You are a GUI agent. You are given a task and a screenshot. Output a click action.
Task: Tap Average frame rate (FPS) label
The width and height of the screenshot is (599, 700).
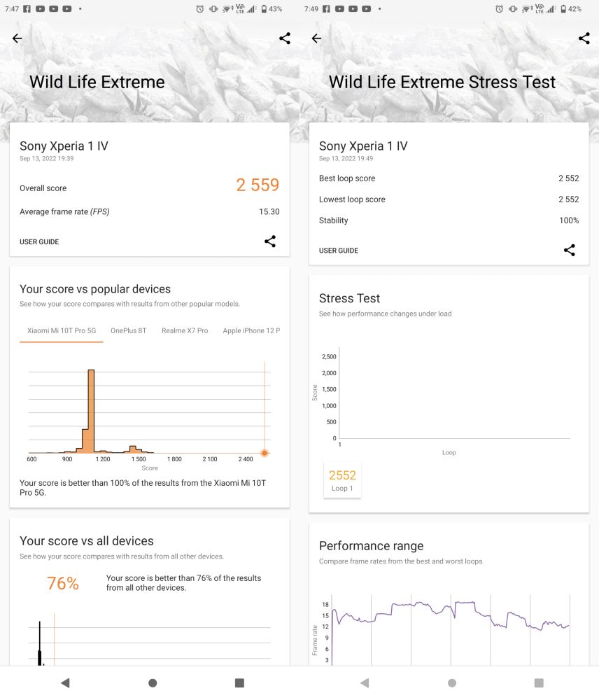64,211
